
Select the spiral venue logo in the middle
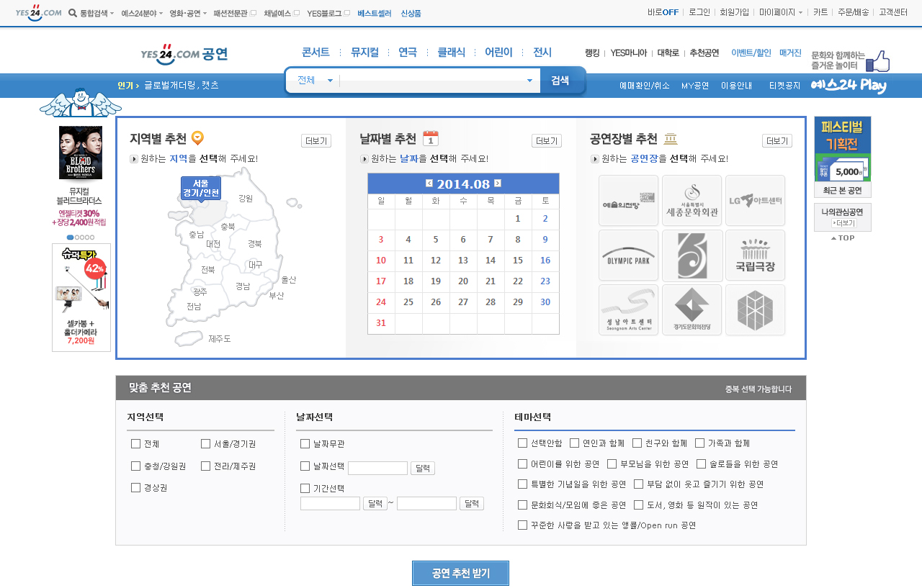click(691, 255)
